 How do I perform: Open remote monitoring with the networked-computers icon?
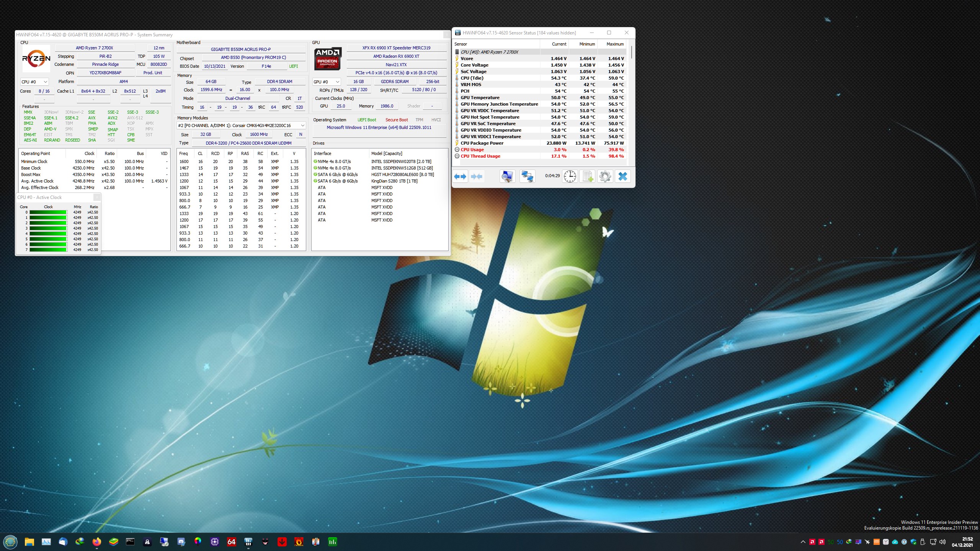point(527,176)
